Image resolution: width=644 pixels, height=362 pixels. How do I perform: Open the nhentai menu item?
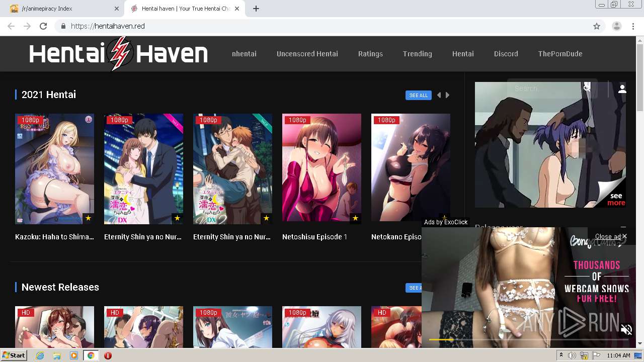click(x=244, y=54)
